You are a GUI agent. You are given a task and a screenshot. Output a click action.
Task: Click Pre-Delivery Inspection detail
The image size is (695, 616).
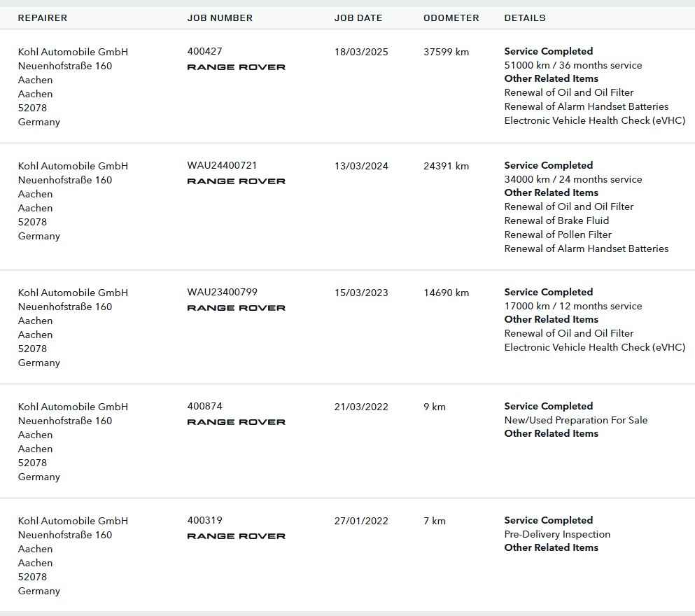pyautogui.click(x=557, y=534)
